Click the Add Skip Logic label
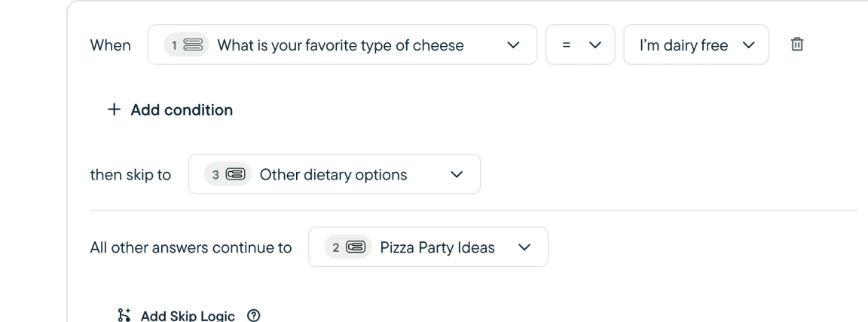Viewport: 868px width, 322px height. [x=188, y=314]
